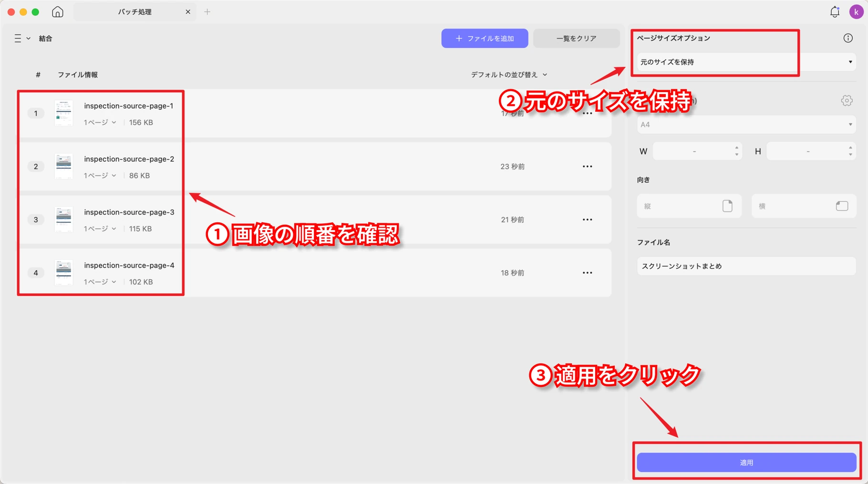Open the user profile avatar k
This screenshot has height=484, width=868.
coord(856,12)
